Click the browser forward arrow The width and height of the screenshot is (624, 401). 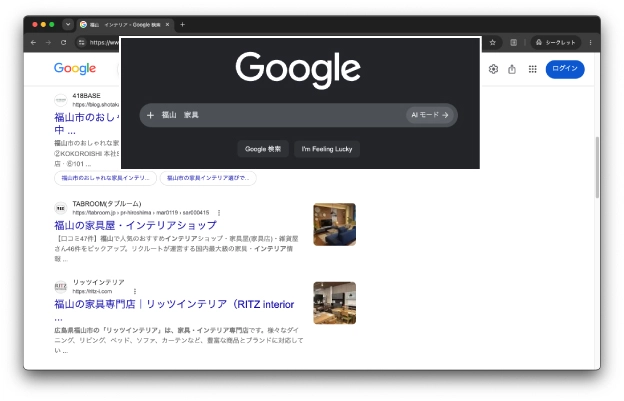click(48, 43)
